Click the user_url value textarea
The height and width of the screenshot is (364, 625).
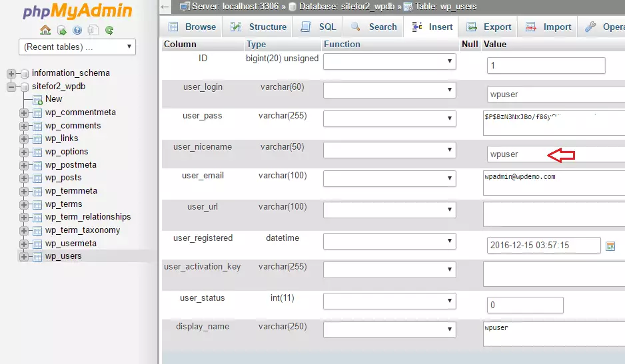(x=554, y=214)
